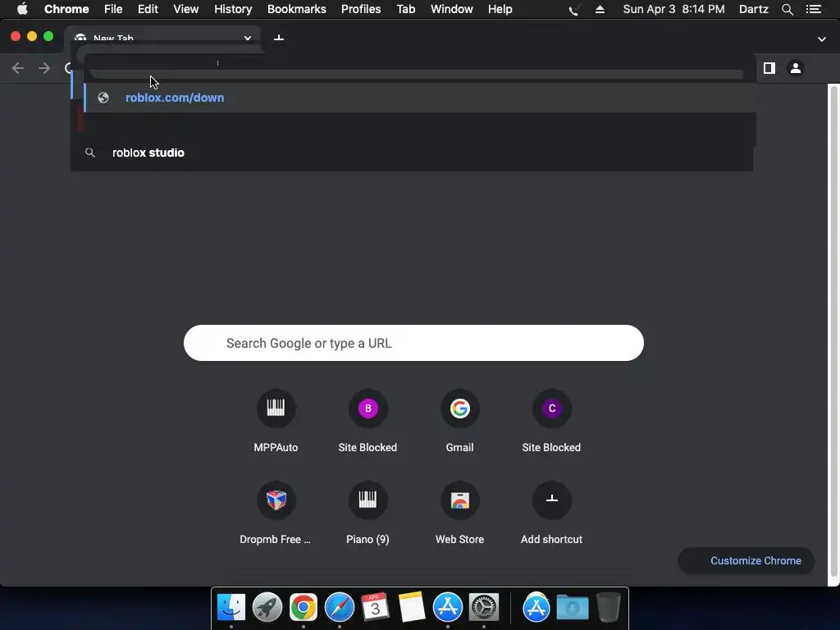Click the eject icon in menu bar

point(600,9)
